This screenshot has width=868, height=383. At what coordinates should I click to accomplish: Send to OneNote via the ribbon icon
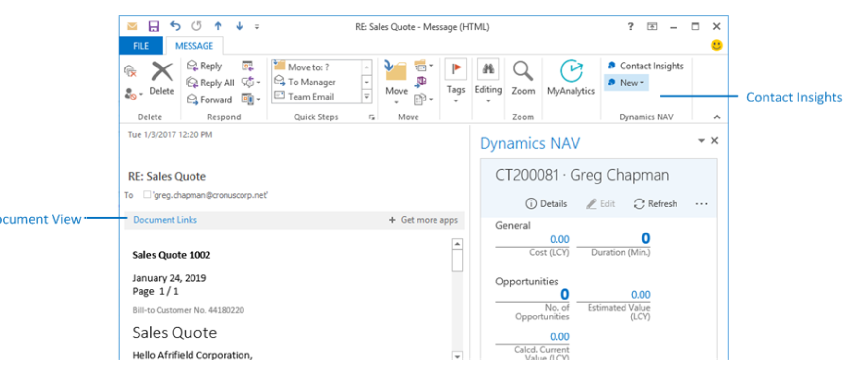(421, 82)
